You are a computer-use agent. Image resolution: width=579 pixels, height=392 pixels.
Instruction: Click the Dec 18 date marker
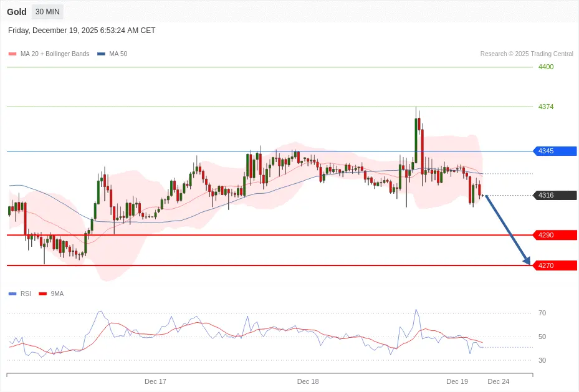308,381
